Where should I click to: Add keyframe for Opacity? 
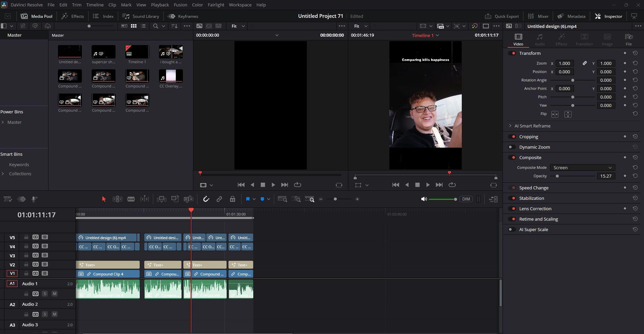[625, 176]
